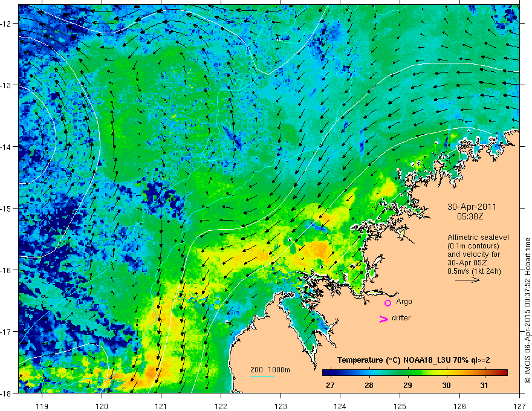Click the "Argo" legend label

coord(404,302)
